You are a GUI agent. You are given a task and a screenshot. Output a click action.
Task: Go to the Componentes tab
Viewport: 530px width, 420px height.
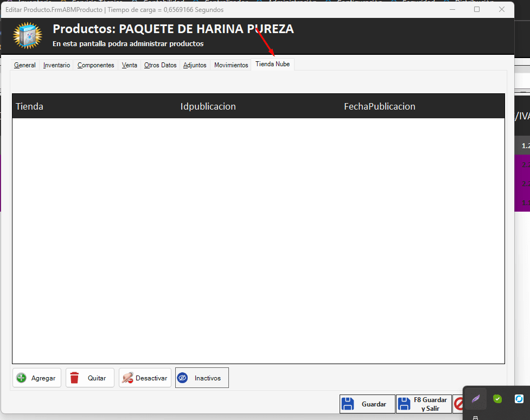96,65
